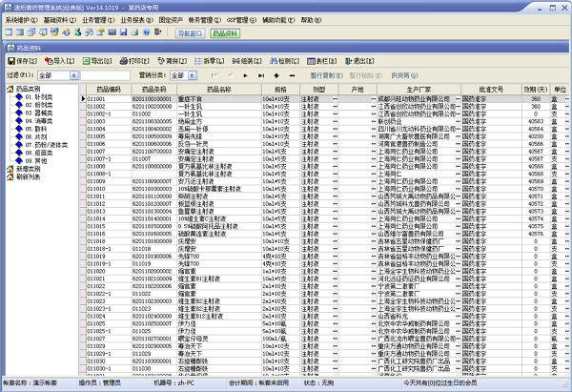The image size is (572, 392).
Task: Click the 导出 export toolbar button
Action: [97, 61]
